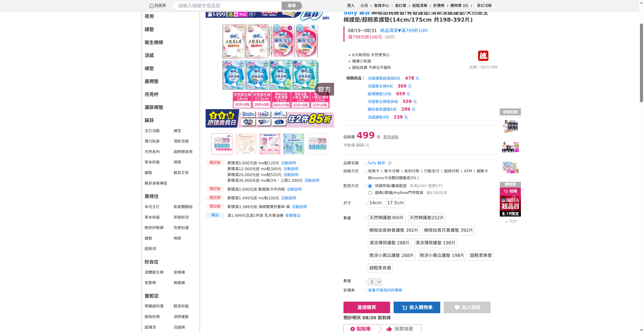Open the 貴貴通報 price report link
This screenshot has width=644, height=333.
391,137
